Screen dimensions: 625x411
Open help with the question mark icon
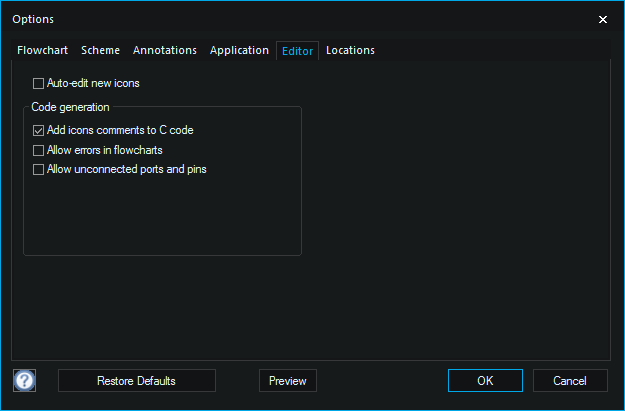click(25, 381)
